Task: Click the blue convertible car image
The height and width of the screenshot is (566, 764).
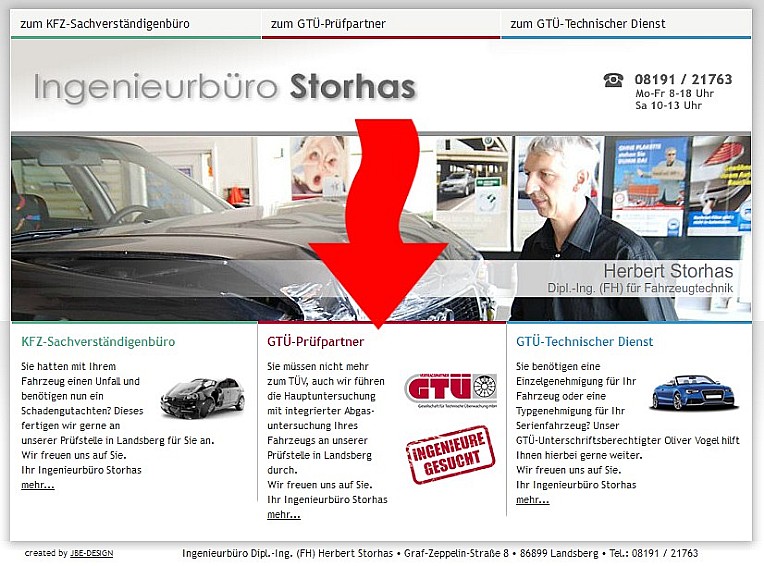Action: click(x=692, y=392)
